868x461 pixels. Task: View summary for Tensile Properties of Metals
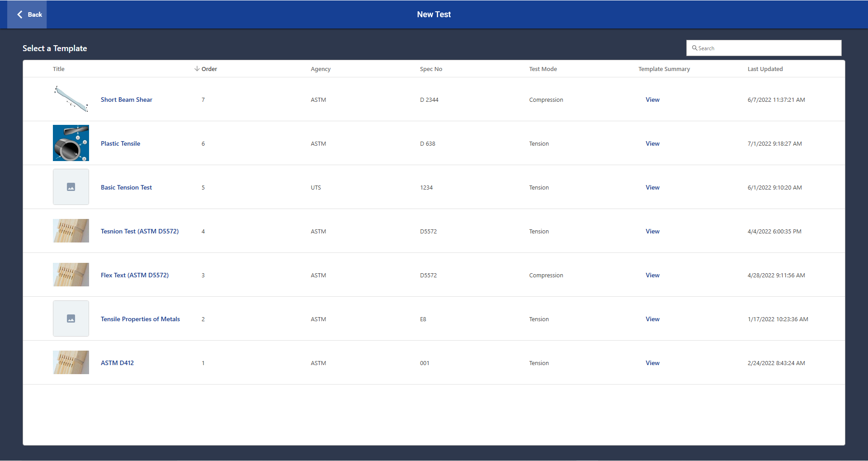[x=652, y=319]
